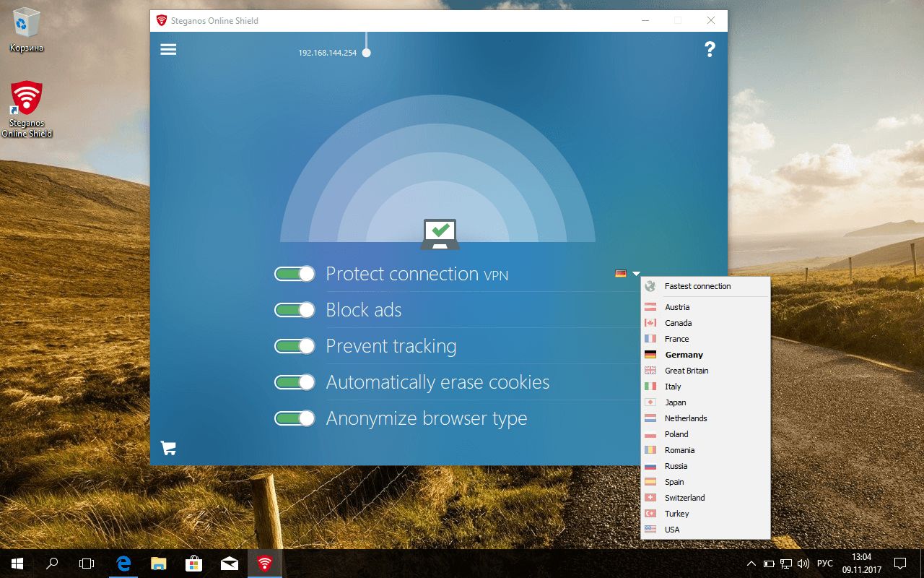
Task: Open network tray icon
Action: tap(786, 564)
